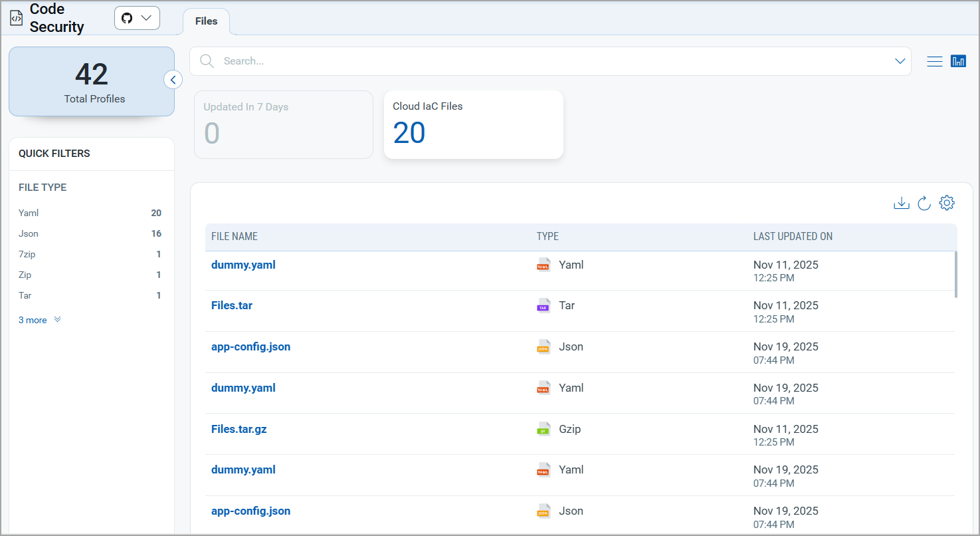Click the Tar file type icon
The height and width of the screenshot is (536, 980).
click(x=543, y=306)
